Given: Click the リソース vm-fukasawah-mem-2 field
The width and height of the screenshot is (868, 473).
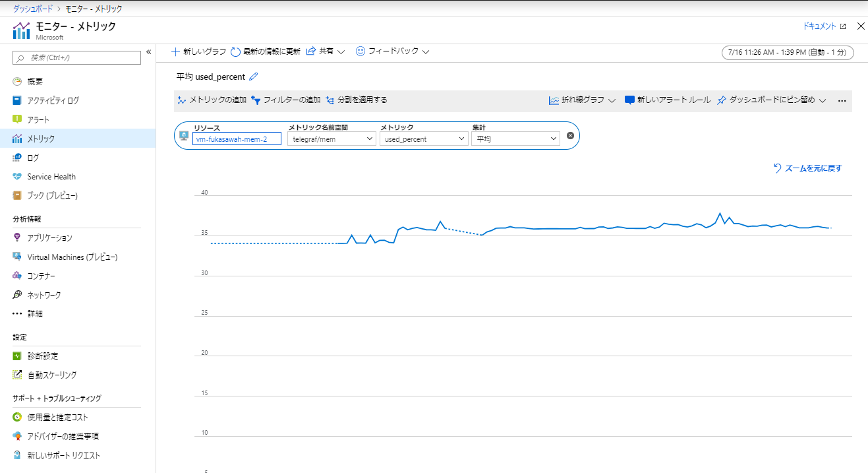Looking at the screenshot, I should click(x=237, y=139).
